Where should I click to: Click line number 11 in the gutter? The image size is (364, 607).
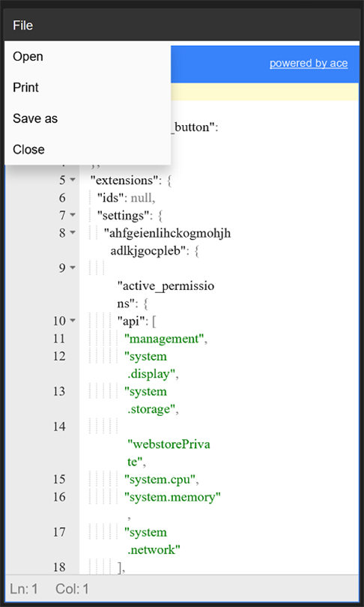click(x=59, y=339)
